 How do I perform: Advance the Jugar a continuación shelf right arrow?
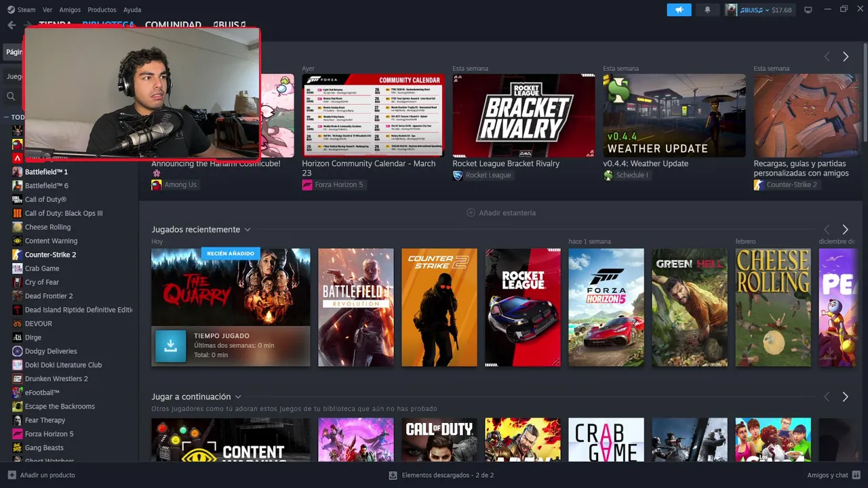[846, 396]
